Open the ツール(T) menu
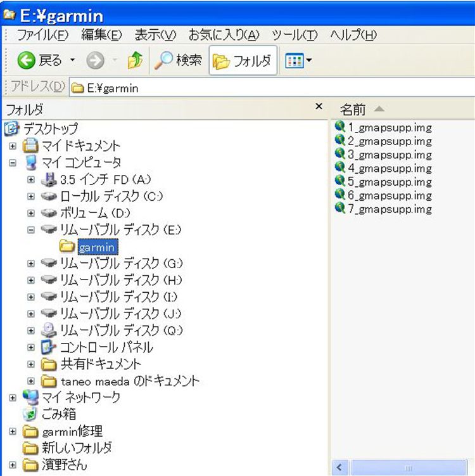Screen dimensions: 475x476 point(294,35)
